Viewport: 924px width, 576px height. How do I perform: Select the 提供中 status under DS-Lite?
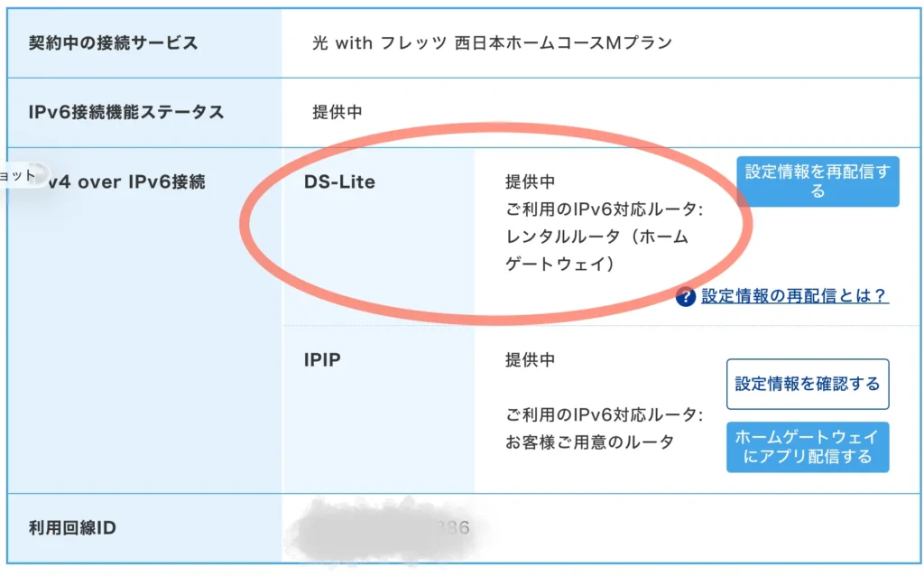[x=530, y=181]
